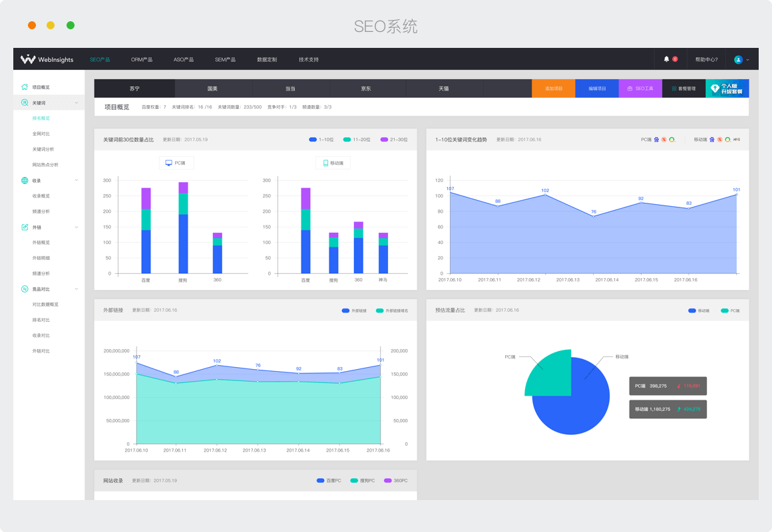
Task: Click the orange 添加项目 button
Action: [554, 88]
